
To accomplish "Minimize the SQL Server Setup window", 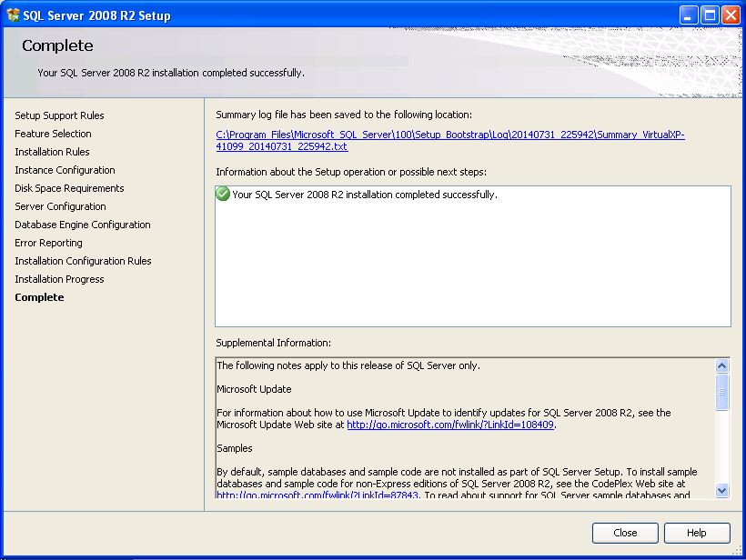I will [x=690, y=15].
